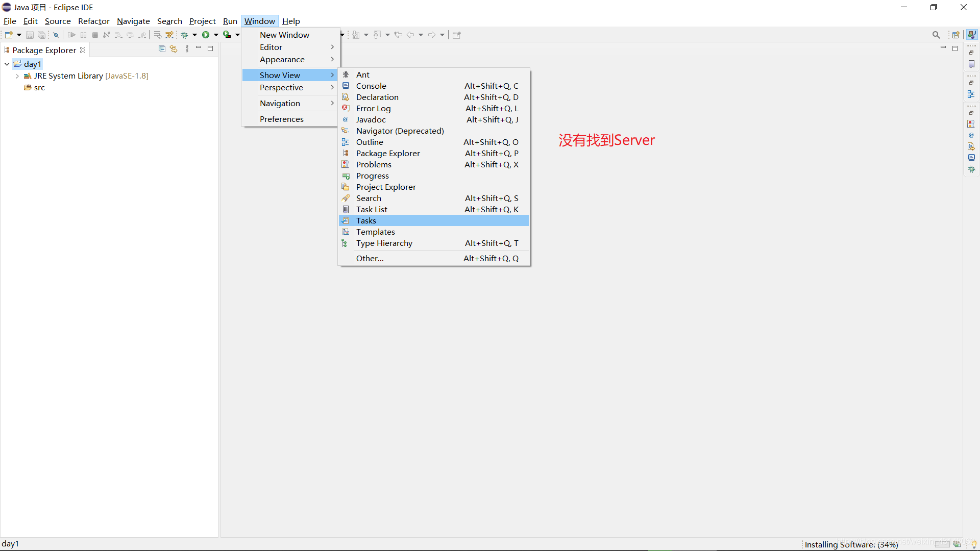
Task: Expand the day1 project tree node
Action: 7,63
